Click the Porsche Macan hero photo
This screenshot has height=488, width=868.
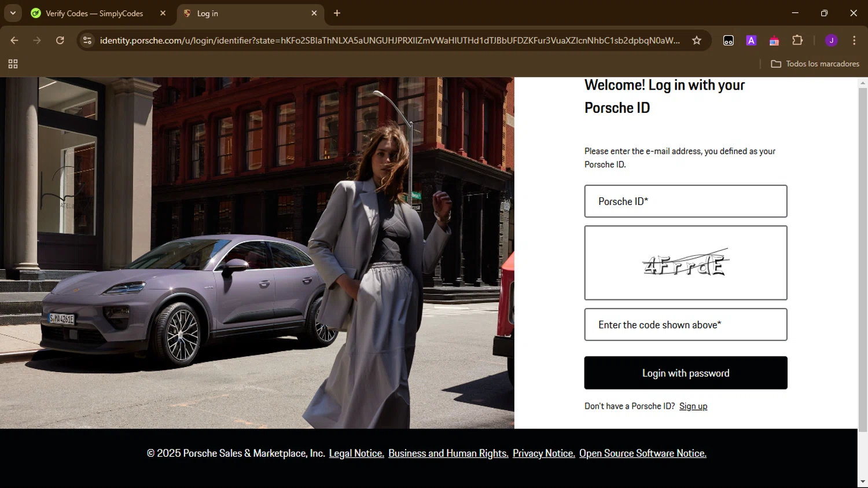pos(257,253)
